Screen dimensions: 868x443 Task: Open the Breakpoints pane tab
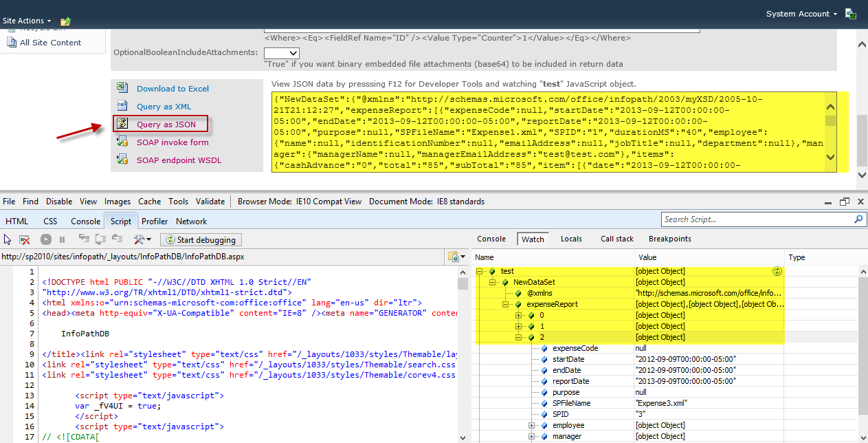pyautogui.click(x=670, y=239)
